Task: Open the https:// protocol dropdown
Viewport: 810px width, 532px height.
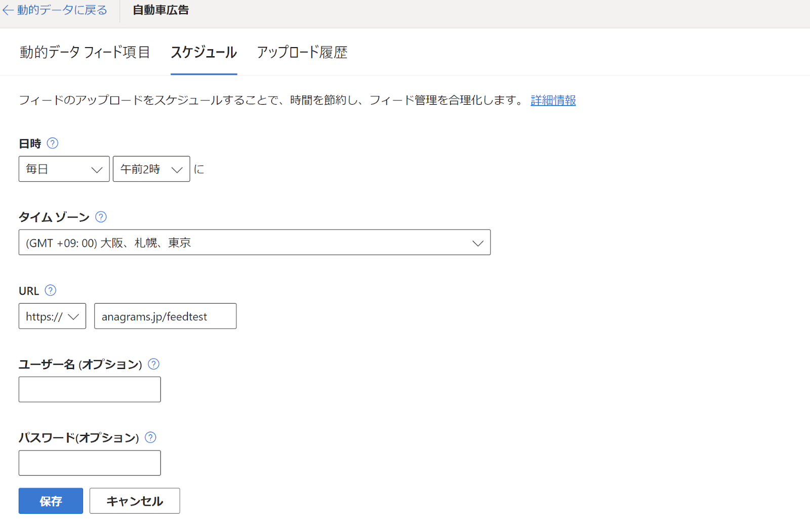Action: (x=52, y=316)
